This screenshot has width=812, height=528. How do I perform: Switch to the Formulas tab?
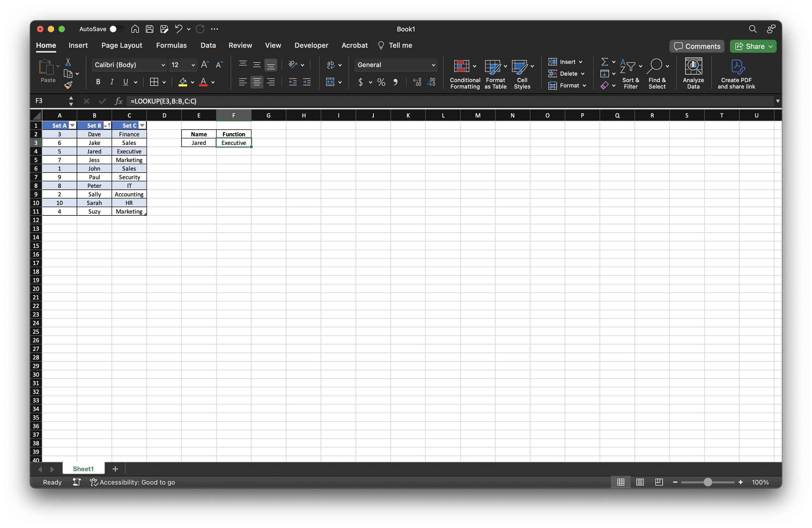(x=171, y=45)
